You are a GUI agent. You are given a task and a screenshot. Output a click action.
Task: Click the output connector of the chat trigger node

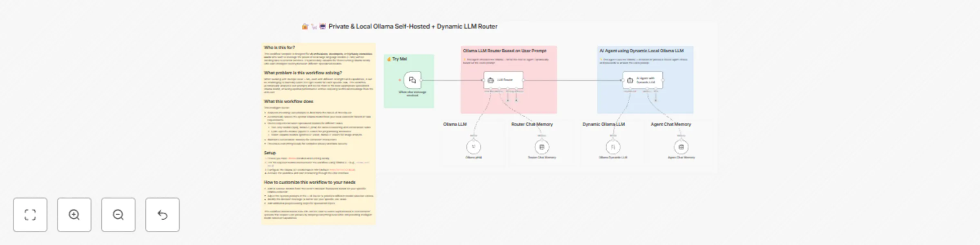click(x=421, y=80)
